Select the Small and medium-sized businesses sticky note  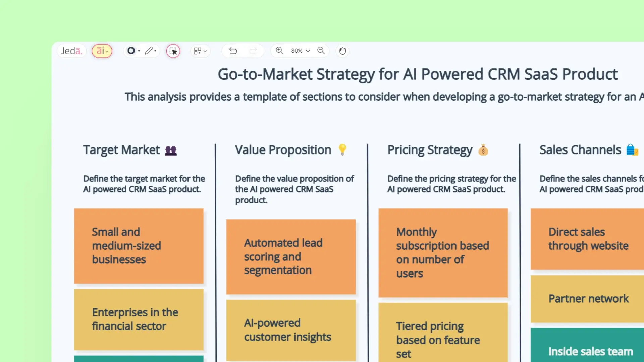coord(139,246)
